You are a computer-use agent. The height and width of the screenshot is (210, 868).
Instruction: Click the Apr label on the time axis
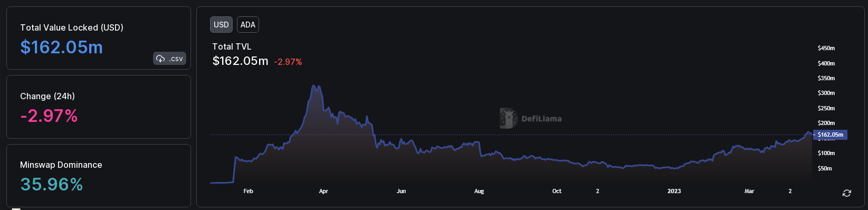point(323,191)
